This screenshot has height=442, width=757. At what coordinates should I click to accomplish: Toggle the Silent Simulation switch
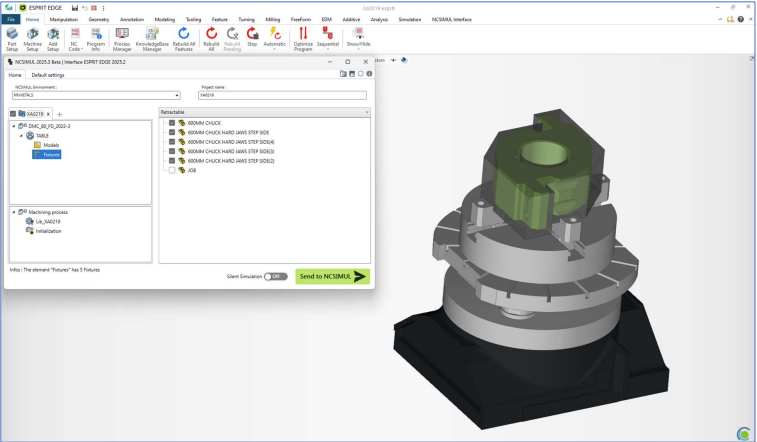pyautogui.click(x=276, y=276)
